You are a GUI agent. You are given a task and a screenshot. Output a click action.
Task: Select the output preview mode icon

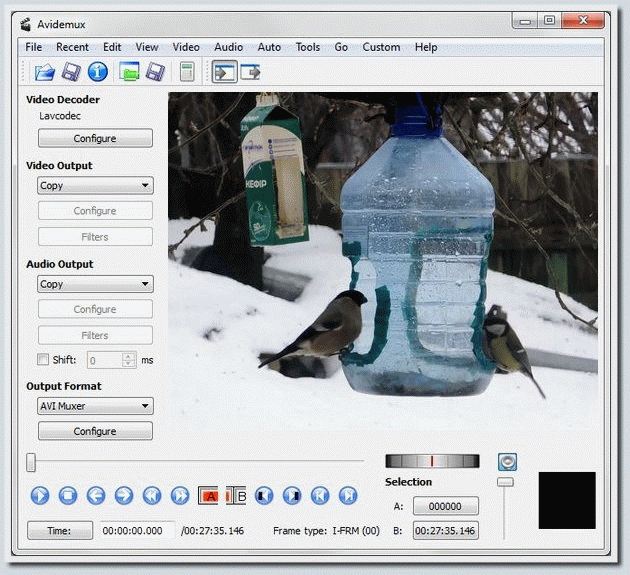tap(250, 72)
